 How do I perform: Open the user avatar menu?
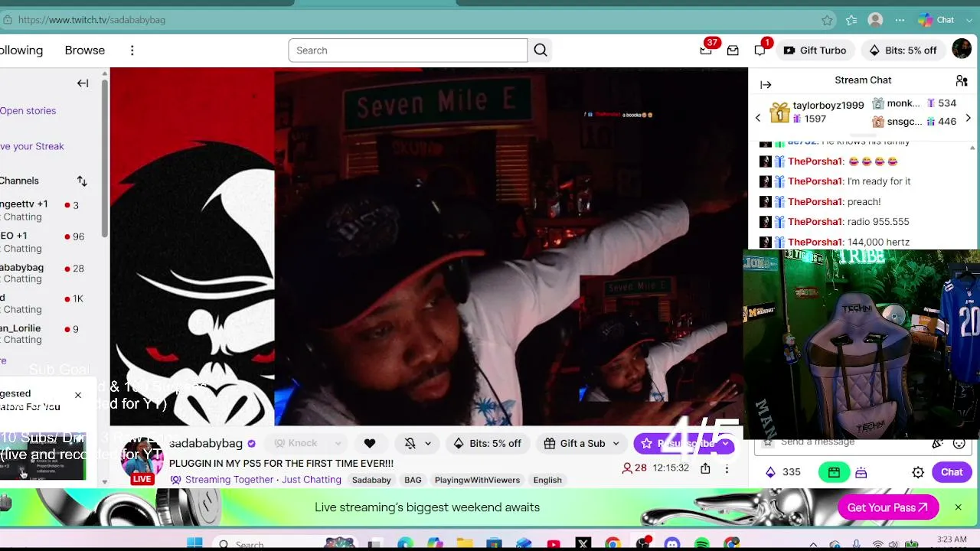coord(962,50)
